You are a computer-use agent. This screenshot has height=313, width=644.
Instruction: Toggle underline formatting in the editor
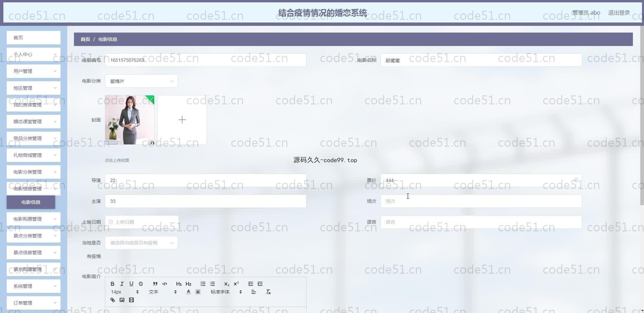point(131,284)
